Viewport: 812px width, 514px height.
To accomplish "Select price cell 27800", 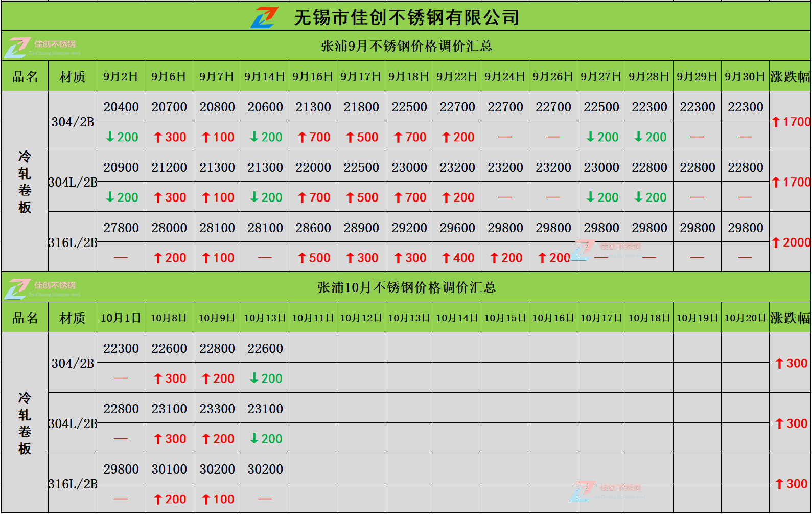I will pos(121,228).
